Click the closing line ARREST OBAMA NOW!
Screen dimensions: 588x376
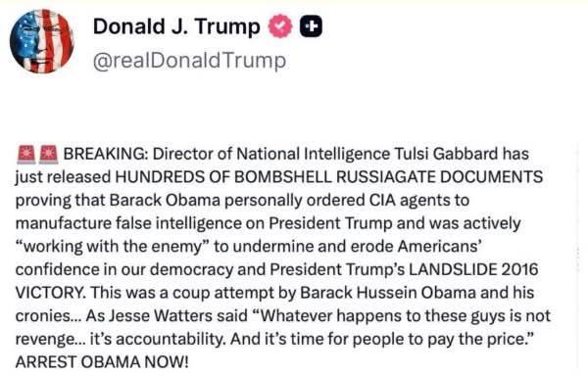102,362
